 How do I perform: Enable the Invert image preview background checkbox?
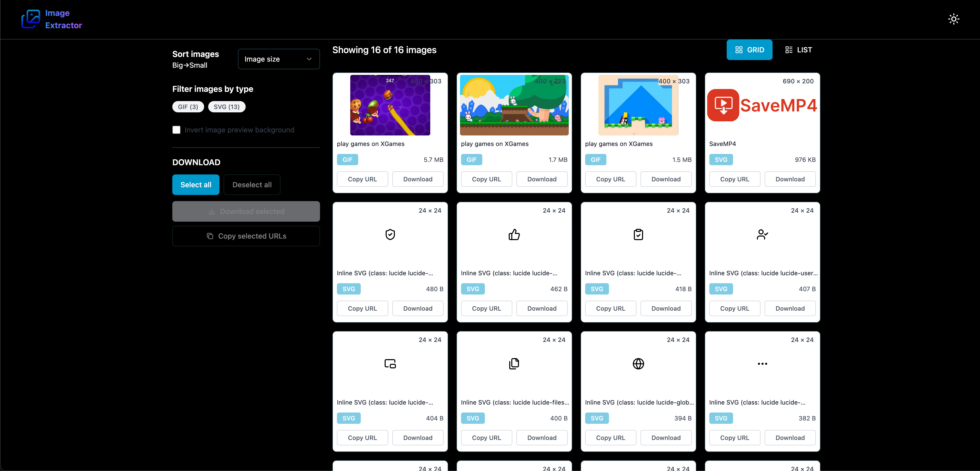[x=176, y=130]
